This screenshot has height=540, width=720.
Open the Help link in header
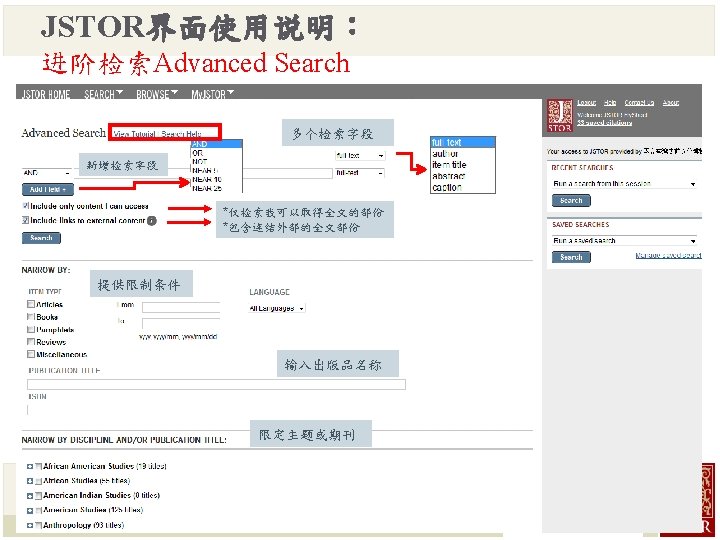(610, 102)
